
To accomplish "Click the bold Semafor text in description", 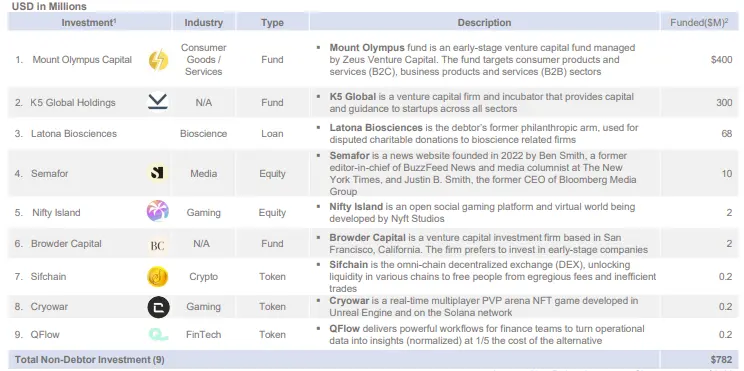I will point(350,156).
